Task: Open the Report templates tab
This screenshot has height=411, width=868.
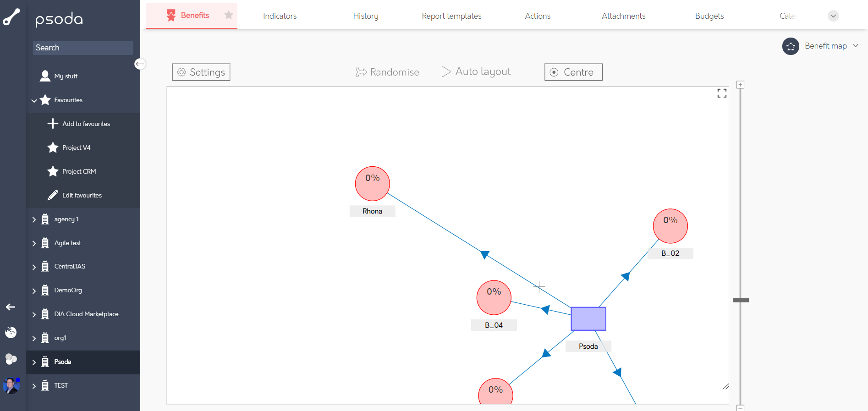Action: (x=451, y=16)
